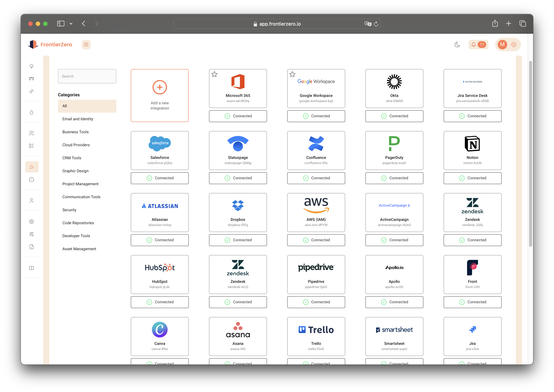Go back with Safari back arrow
554x392 pixels.
coord(84,24)
